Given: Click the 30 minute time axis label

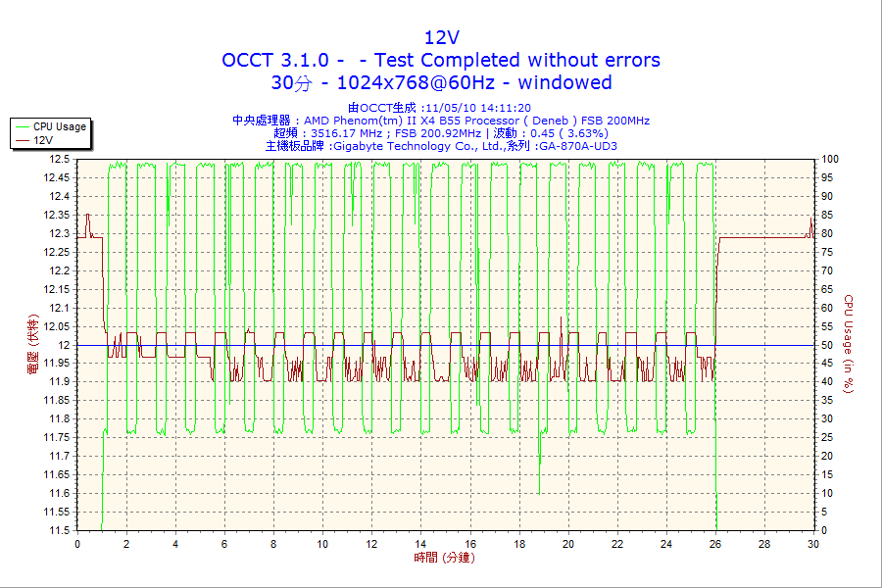Looking at the screenshot, I should point(813,544).
